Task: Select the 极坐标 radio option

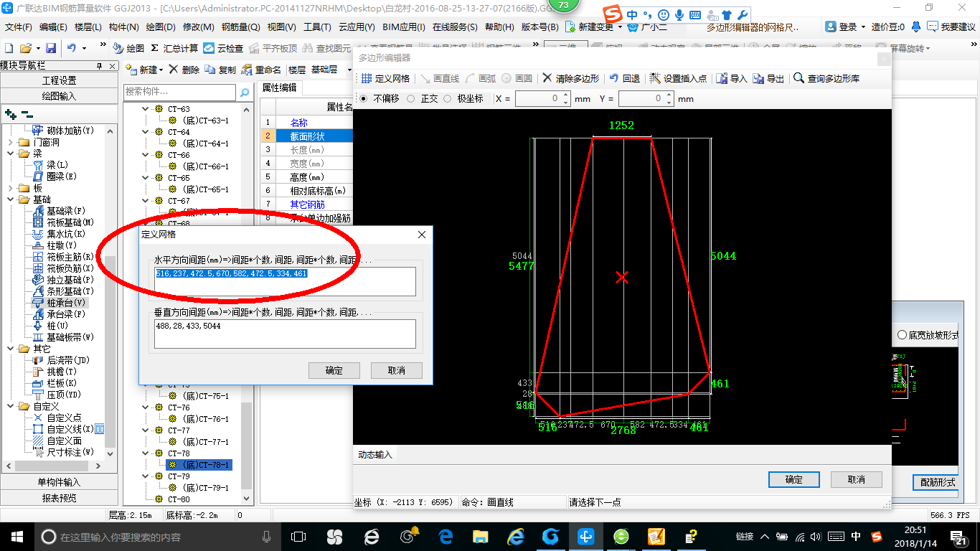Action: (448, 98)
